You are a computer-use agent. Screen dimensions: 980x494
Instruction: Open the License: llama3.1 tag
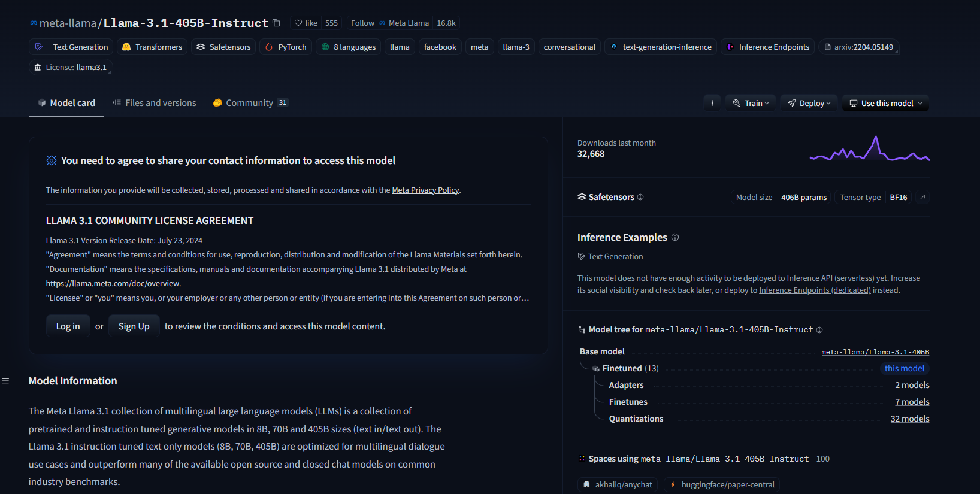pos(71,67)
